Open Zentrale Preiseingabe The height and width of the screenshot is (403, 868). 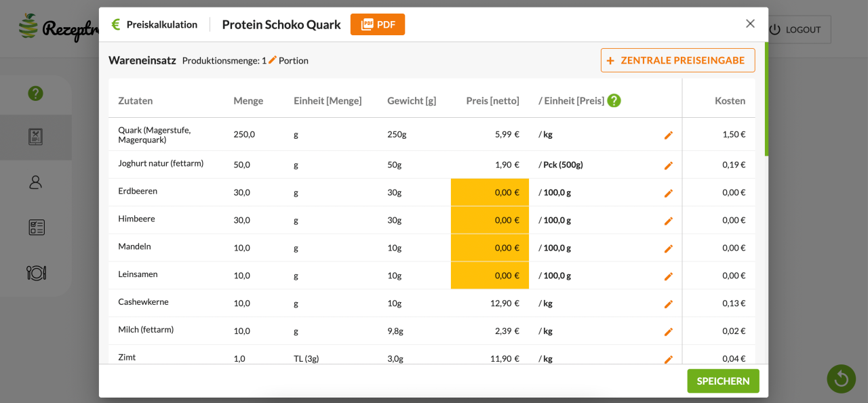tap(677, 60)
